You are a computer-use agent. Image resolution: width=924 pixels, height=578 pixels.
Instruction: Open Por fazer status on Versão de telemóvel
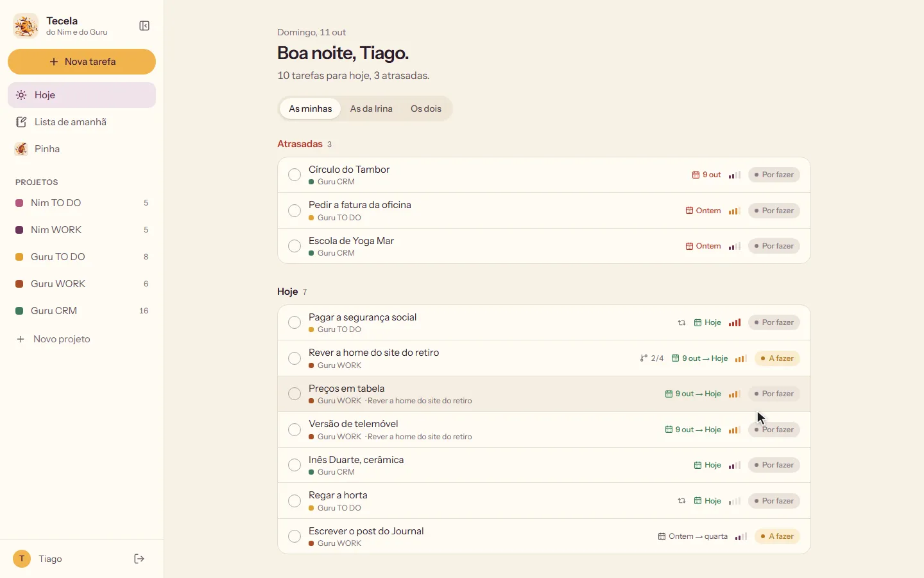pyautogui.click(x=774, y=430)
